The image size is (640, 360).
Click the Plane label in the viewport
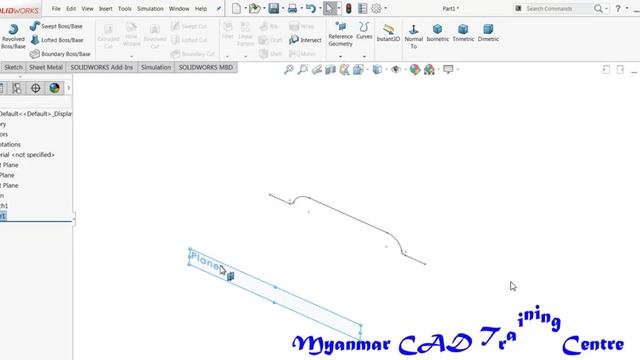205,260
